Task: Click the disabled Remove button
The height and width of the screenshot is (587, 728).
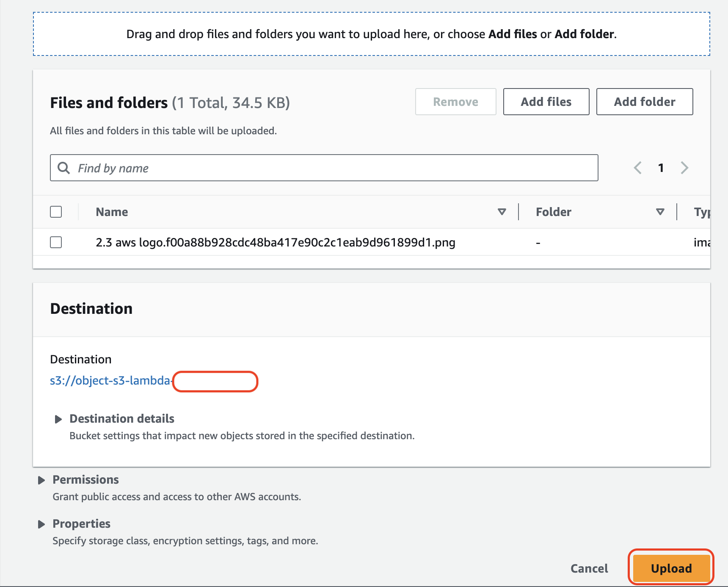Action: 455,102
